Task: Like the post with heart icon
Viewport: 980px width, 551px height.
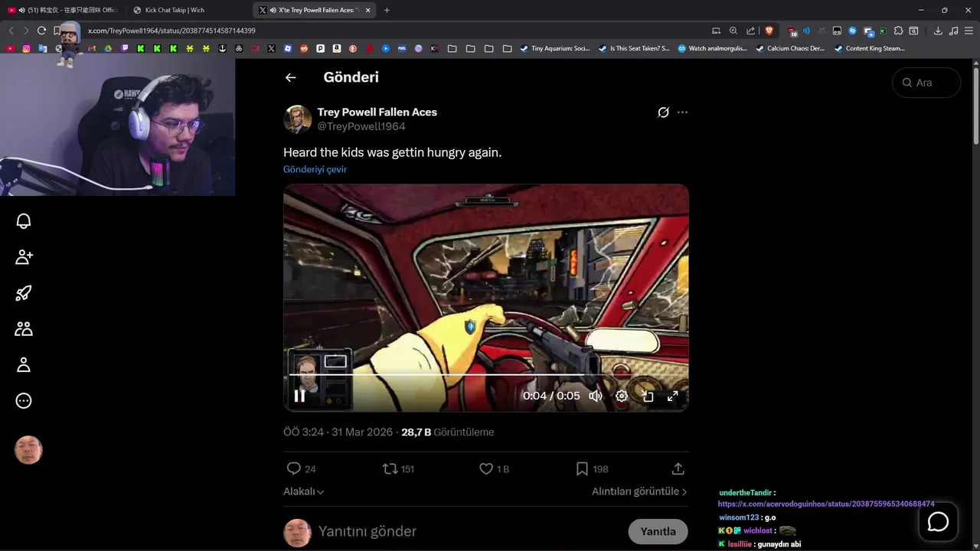Action: point(486,468)
